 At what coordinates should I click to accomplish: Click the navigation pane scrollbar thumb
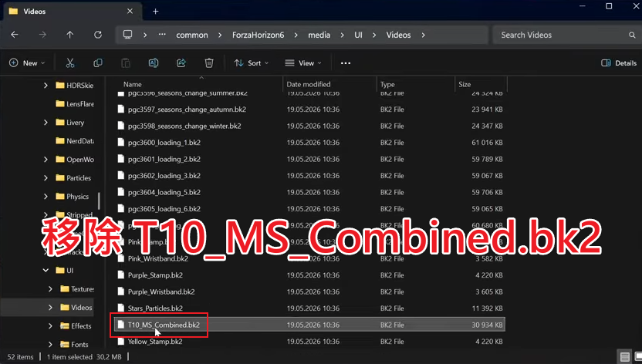point(99,201)
